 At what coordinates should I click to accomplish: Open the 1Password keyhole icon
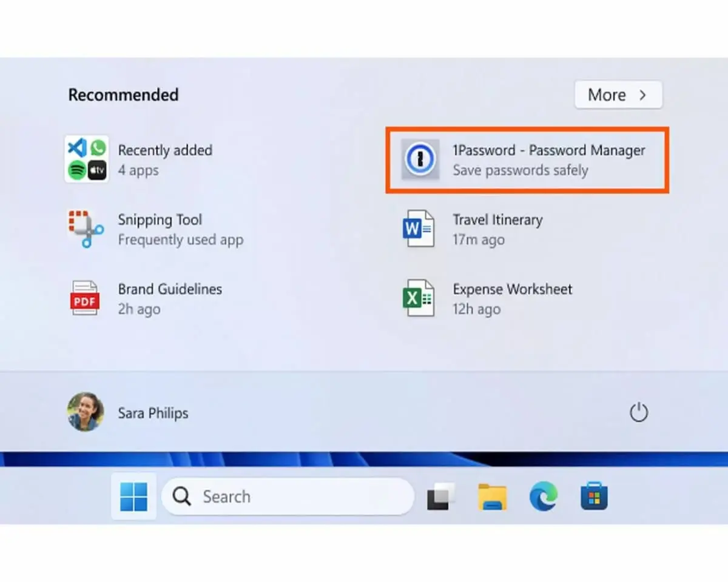coord(420,159)
